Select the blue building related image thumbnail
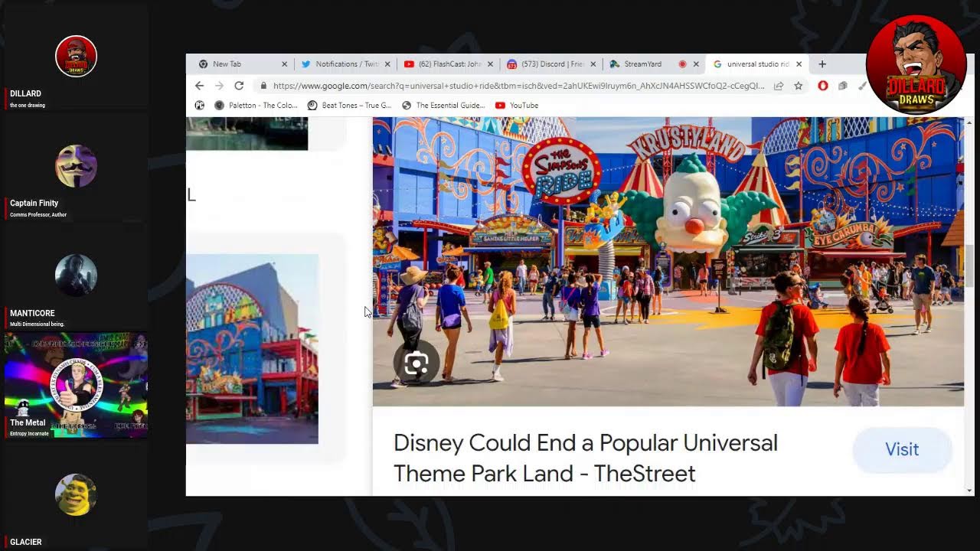 coord(252,348)
